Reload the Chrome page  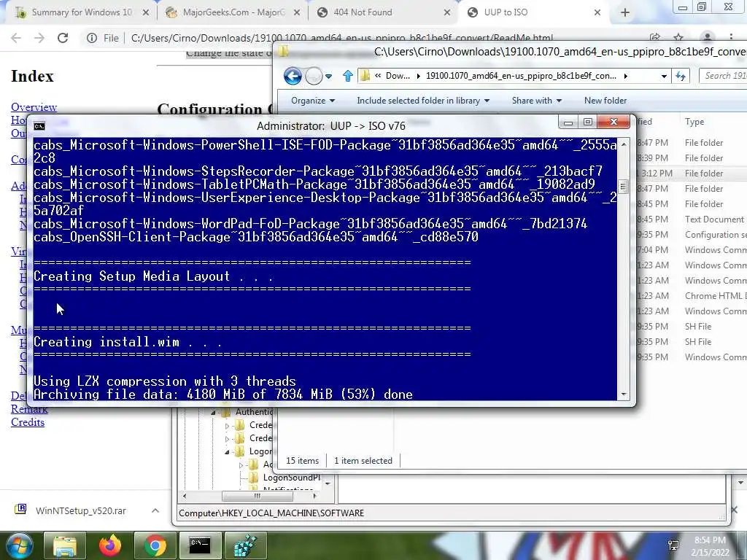tap(63, 38)
